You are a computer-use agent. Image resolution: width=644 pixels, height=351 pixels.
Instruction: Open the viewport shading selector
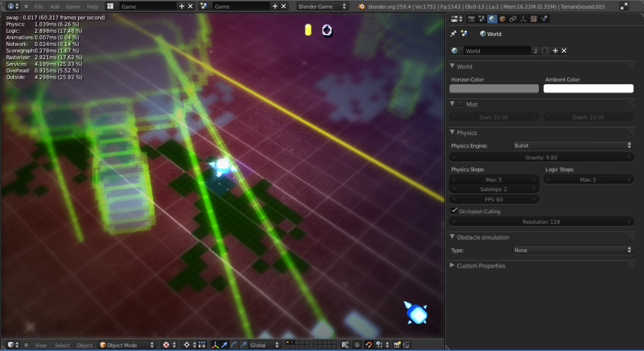pos(169,345)
